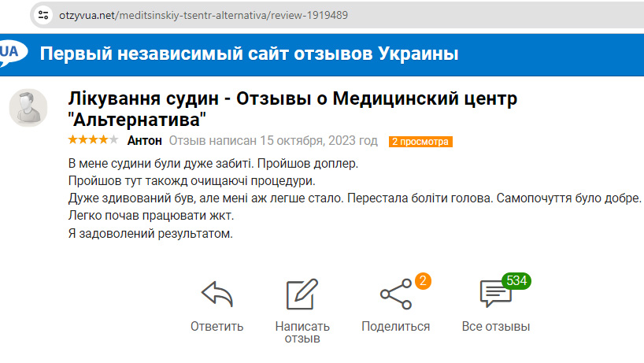Click the Поделиться label
644x363 pixels.
point(395,327)
